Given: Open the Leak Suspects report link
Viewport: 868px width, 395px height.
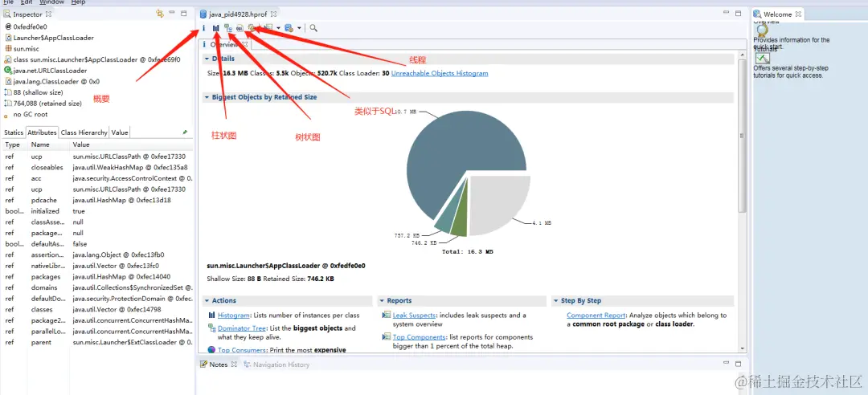Looking at the screenshot, I should point(414,316).
